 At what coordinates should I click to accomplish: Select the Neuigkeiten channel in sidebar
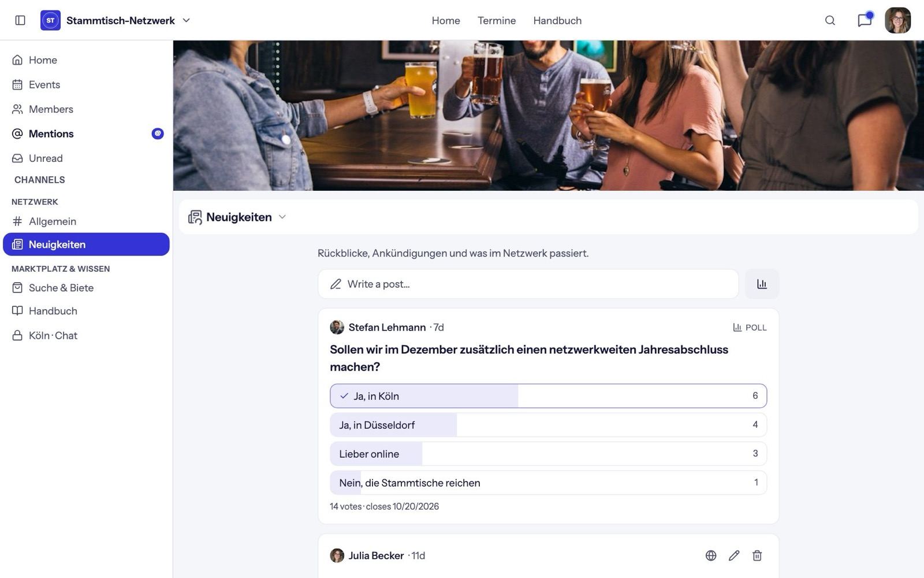86,244
